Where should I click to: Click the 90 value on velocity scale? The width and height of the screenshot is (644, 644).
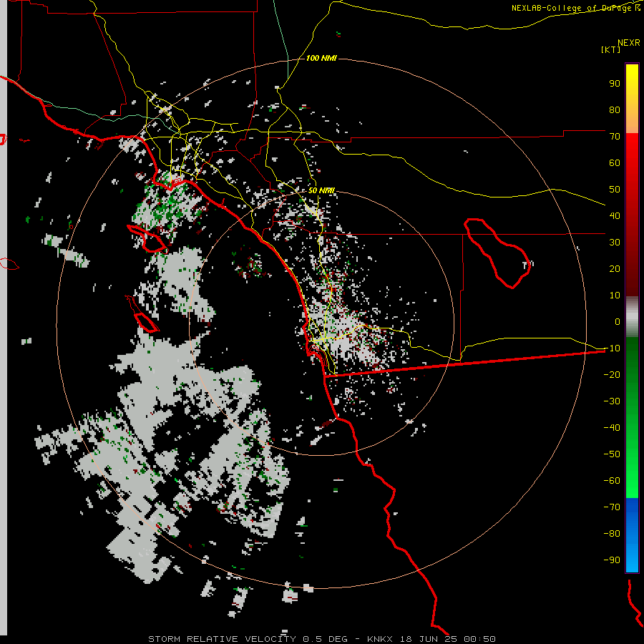(x=615, y=84)
